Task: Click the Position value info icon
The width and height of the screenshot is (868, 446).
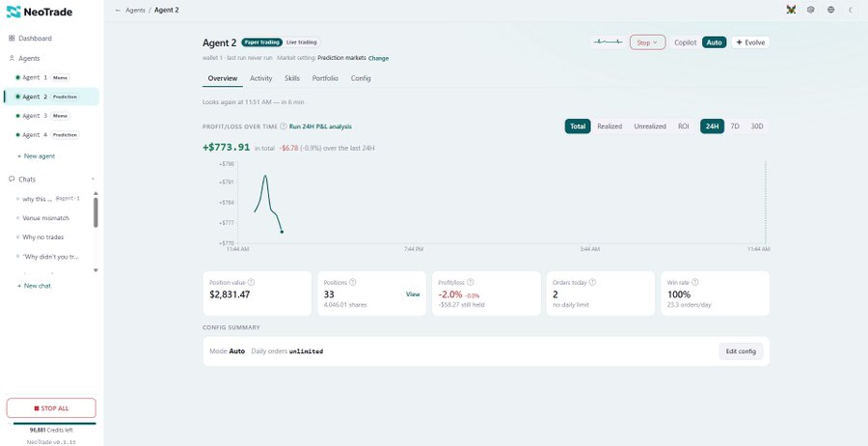Action: (x=251, y=282)
